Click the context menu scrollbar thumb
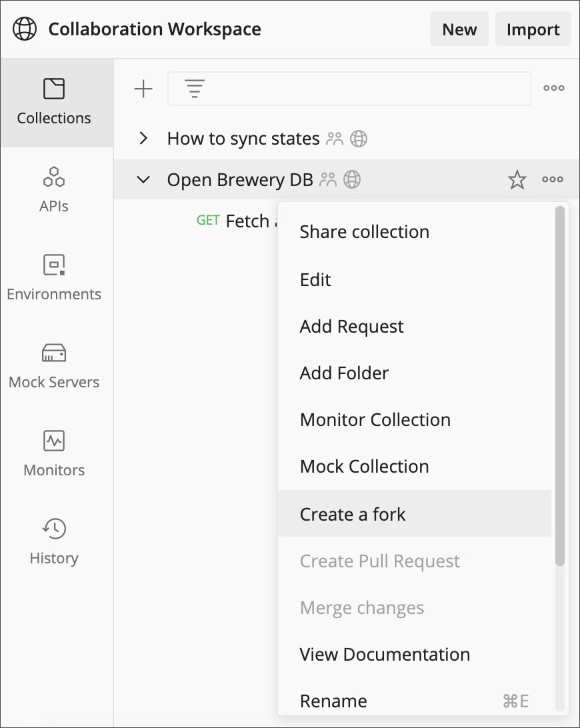This screenshot has height=728, width=580. tap(559, 386)
